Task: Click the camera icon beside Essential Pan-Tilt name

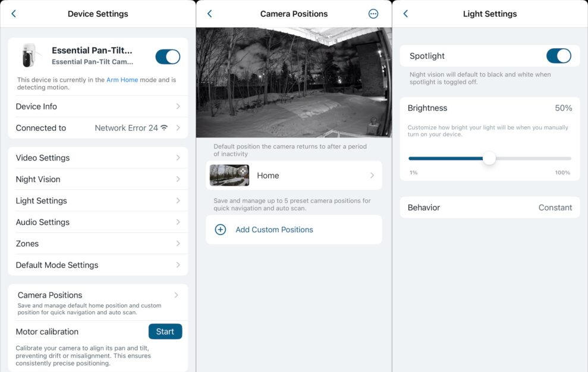Action: pyautogui.click(x=30, y=55)
